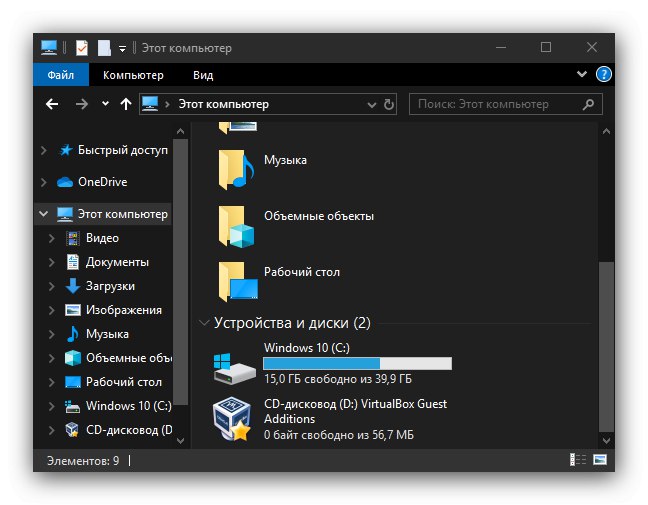Click the magnifier search icon
This screenshot has width=648, height=505.
point(588,104)
